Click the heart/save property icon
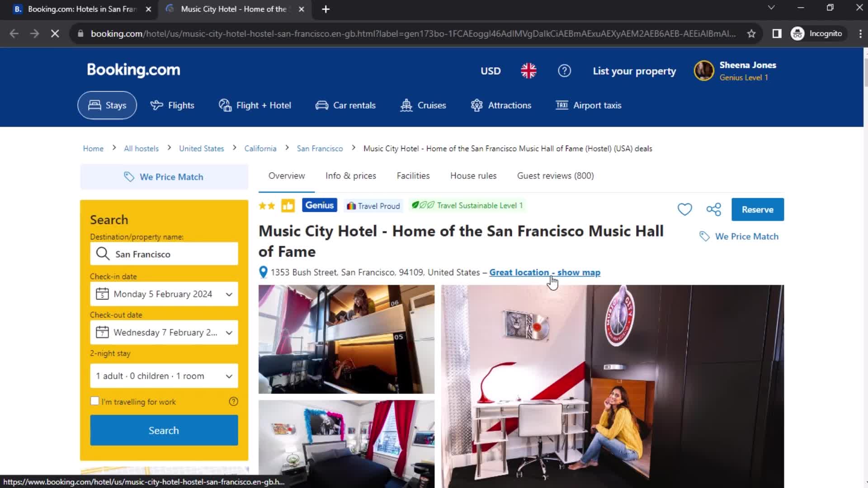This screenshot has width=868, height=488. pos(685,209)
